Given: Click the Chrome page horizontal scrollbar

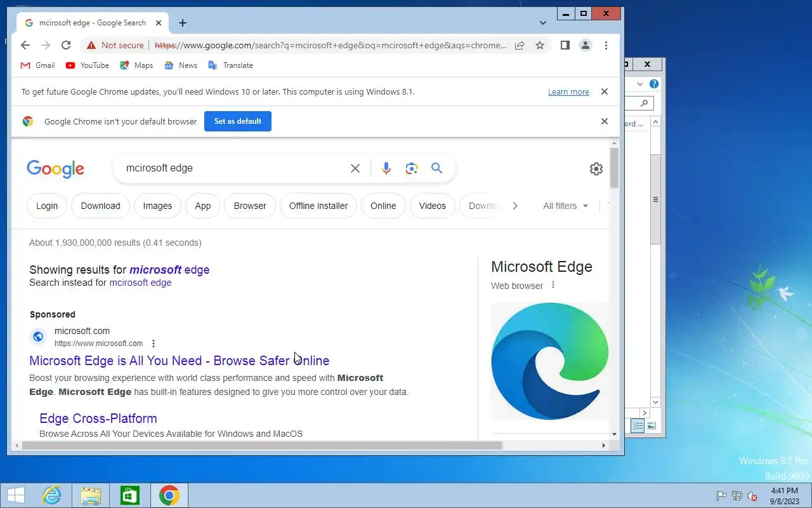Looking at the screenshot, I should click(261, 446).
